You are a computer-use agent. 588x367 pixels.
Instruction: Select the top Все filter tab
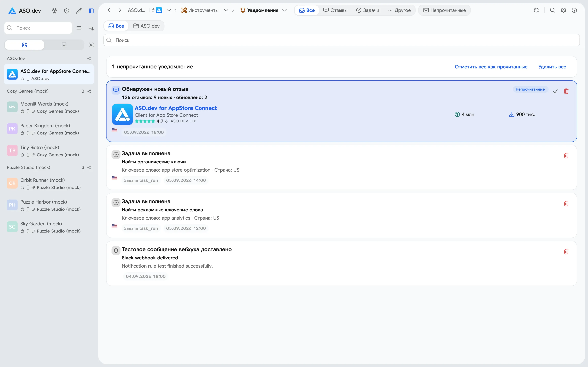(x=307, y=10)
